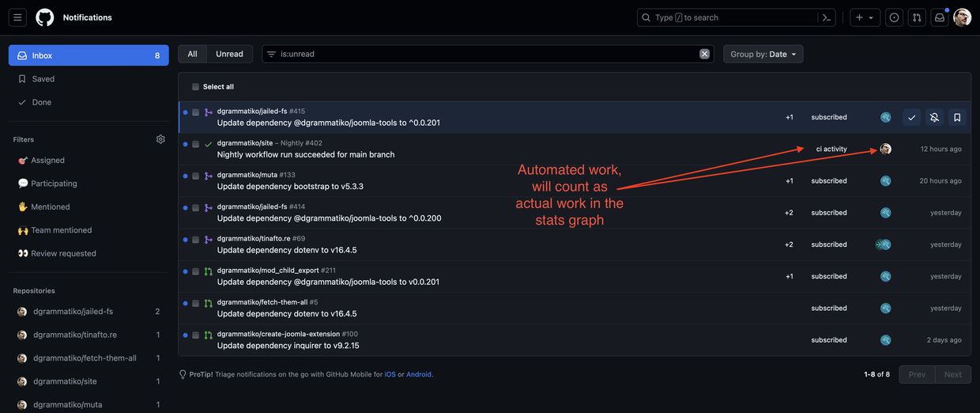Open the command palette icon
980x413 pixels.
click(x=827, y=17)
